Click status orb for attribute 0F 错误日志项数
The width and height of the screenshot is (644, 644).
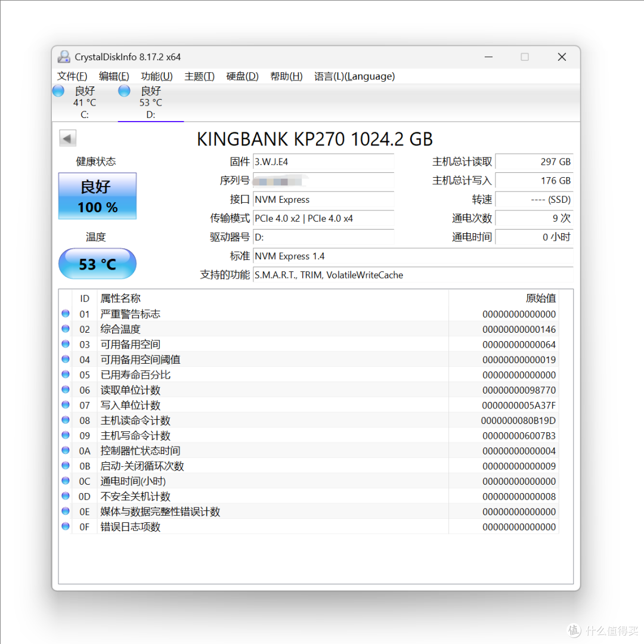coord(66,527)
